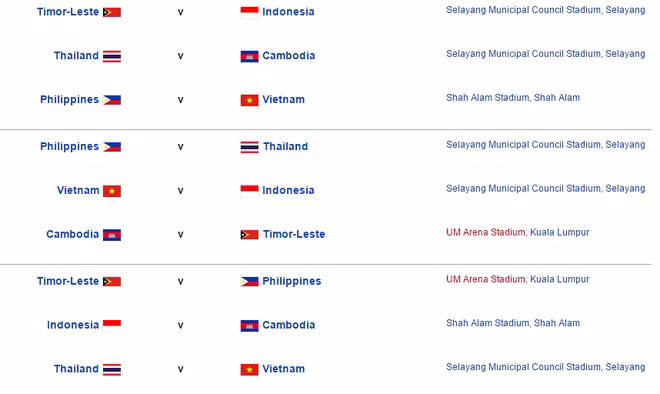Image resolution: width=660 pixels, height=394 pixels.
Task: Click Vietnam flag in Vietnam v Indonesia row
Action: [x=112, y=191]
